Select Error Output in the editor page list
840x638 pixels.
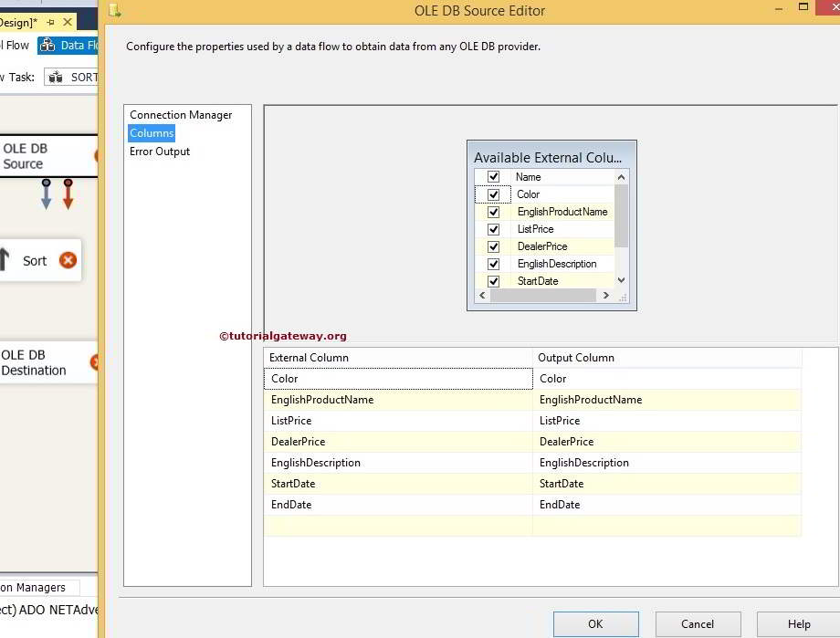[159, 151]
